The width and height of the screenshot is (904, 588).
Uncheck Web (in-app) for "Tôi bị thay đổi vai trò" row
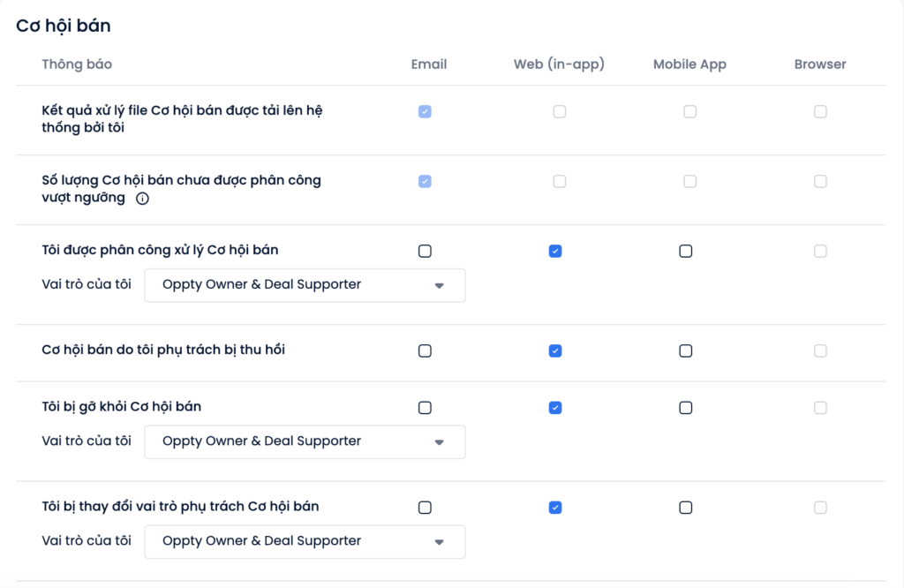[555, 508]
